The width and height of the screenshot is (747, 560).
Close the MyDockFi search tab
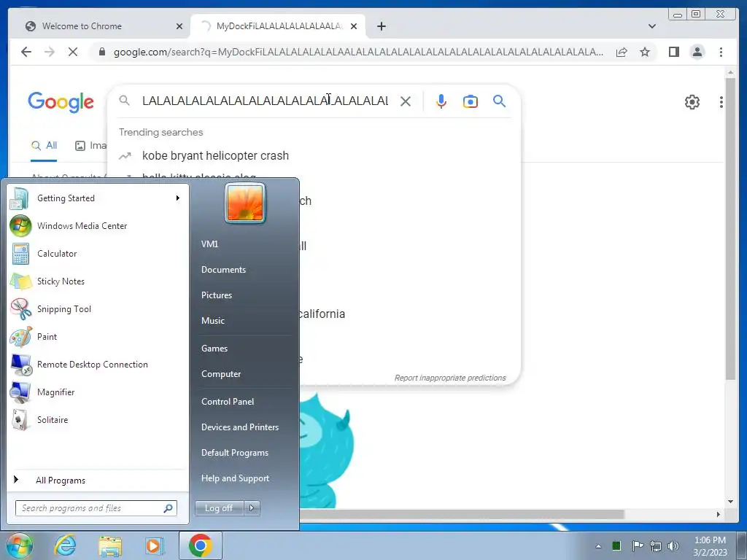pos(354,26)
